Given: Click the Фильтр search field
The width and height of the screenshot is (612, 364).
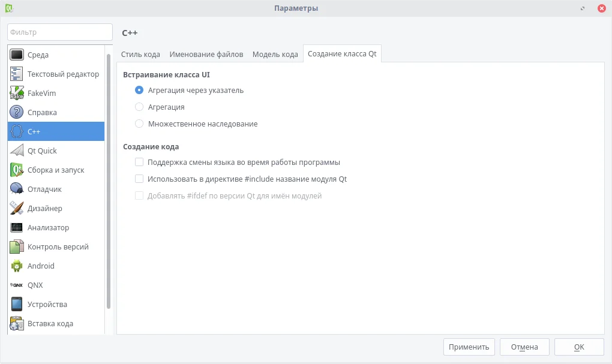Looking at the screenshot, I should [60, 32].
